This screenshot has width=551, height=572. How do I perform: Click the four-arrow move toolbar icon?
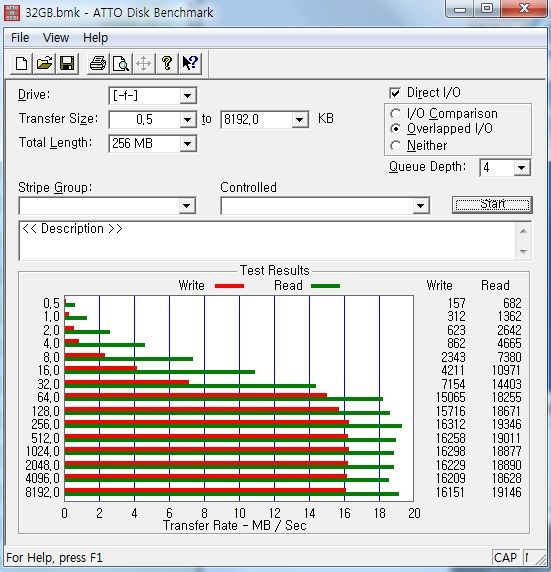(143, 63)
